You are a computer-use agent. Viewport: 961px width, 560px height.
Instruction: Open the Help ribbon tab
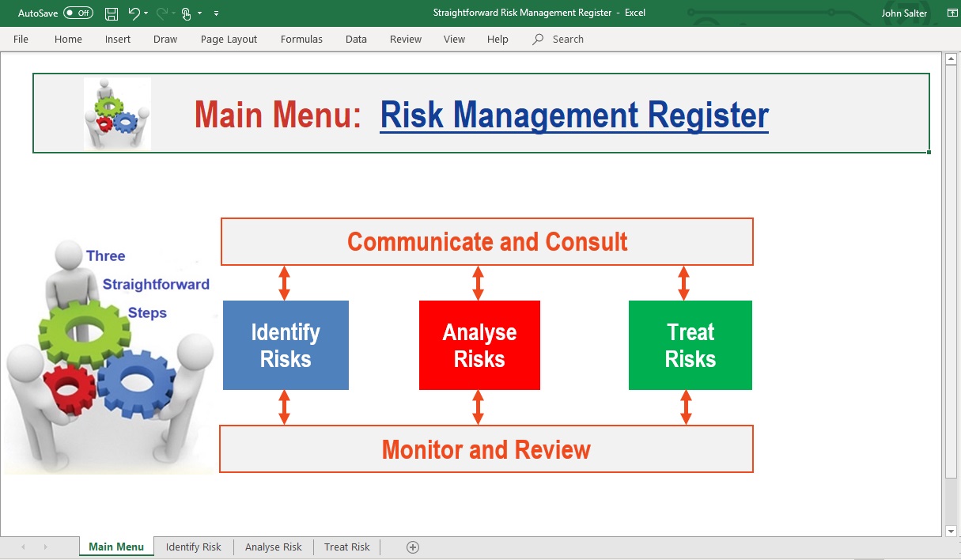498,39
